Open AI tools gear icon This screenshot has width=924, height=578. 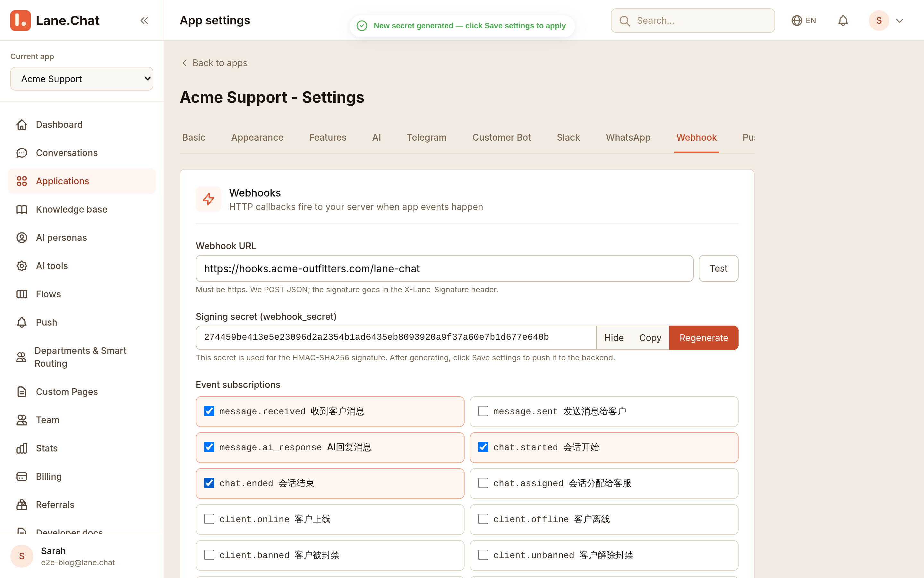coord(22,266)
